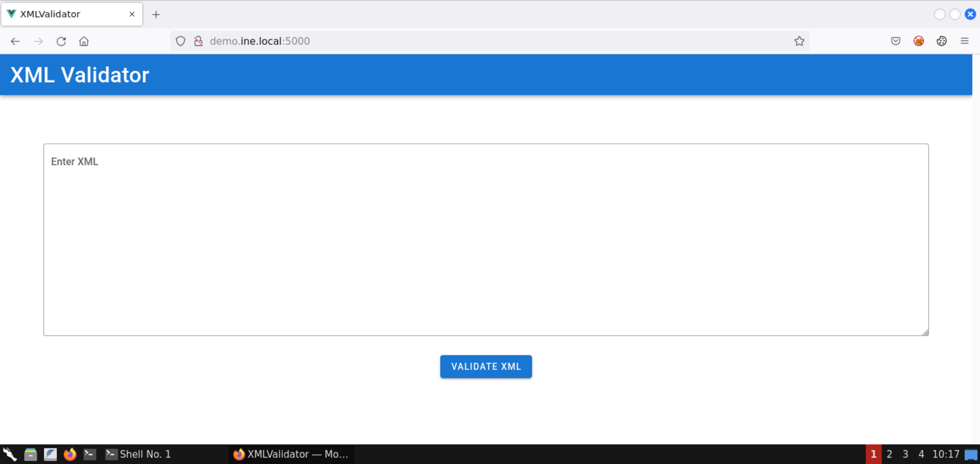This screenshot has width=980, height=464.
Task: Reload the current page
Action: [x=61, y=41]
